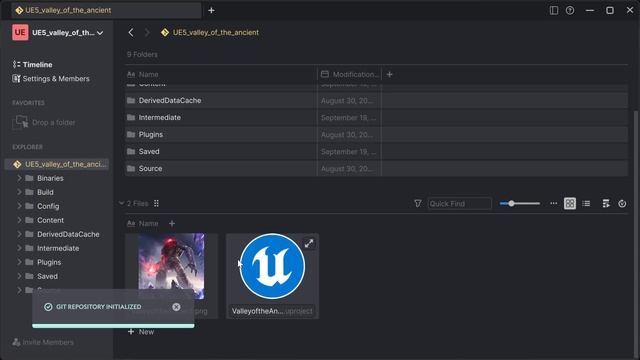The height and width of the screenshot is (360, 640).
Task: Open the Saved folder row
Action: tap(376, 151)
